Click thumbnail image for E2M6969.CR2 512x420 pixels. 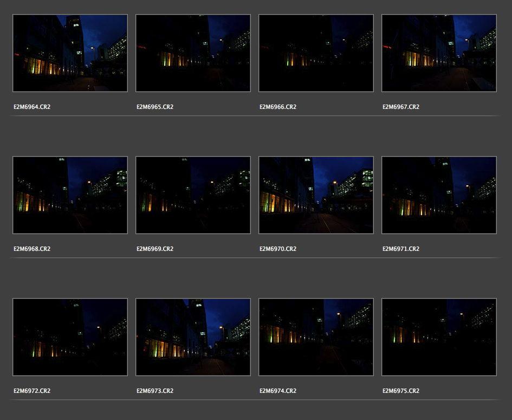pyautogui.click(x=193, y=195)
